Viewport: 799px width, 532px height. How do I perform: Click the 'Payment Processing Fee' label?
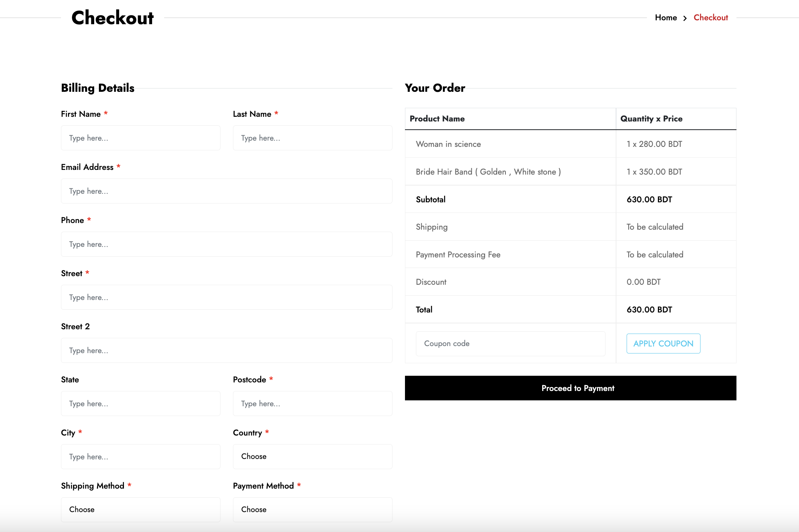(458, 255)
